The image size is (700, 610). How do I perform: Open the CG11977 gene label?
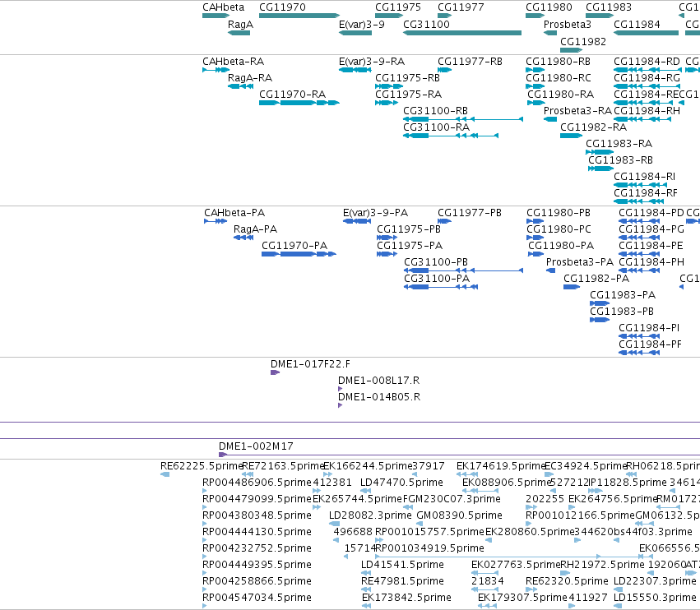pos(461,7)
